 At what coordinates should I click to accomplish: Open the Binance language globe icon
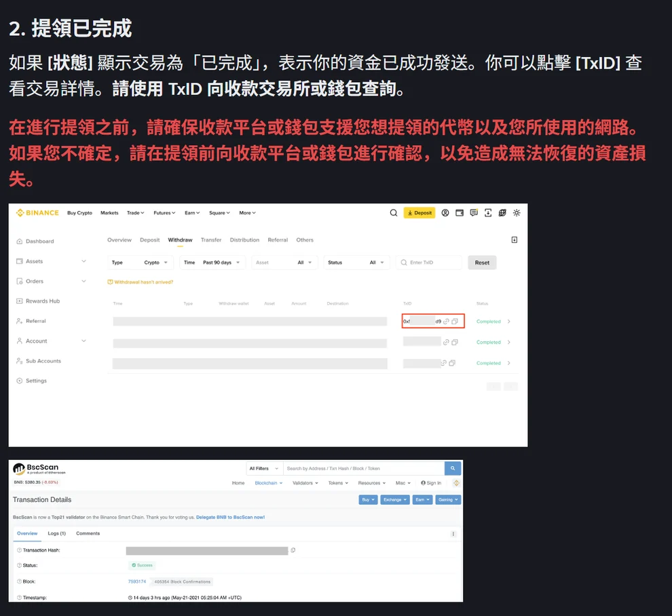(502, 213)
